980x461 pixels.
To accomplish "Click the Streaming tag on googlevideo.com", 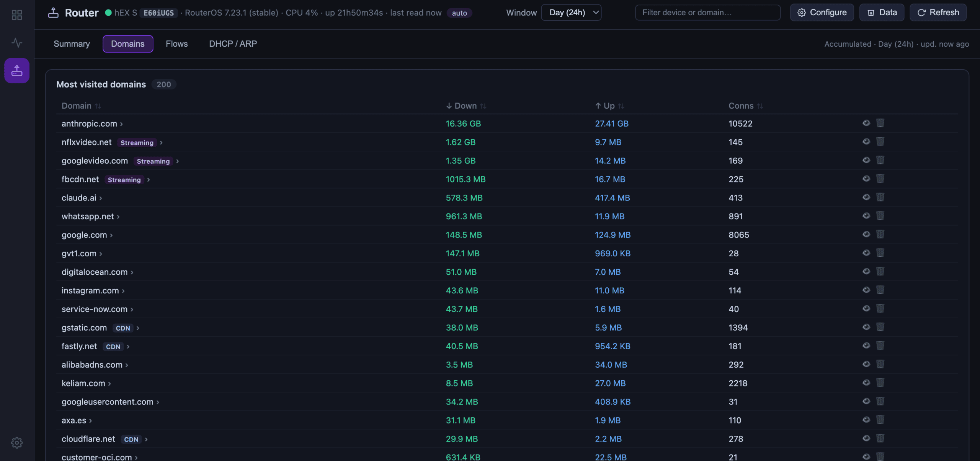I will 153,161.
